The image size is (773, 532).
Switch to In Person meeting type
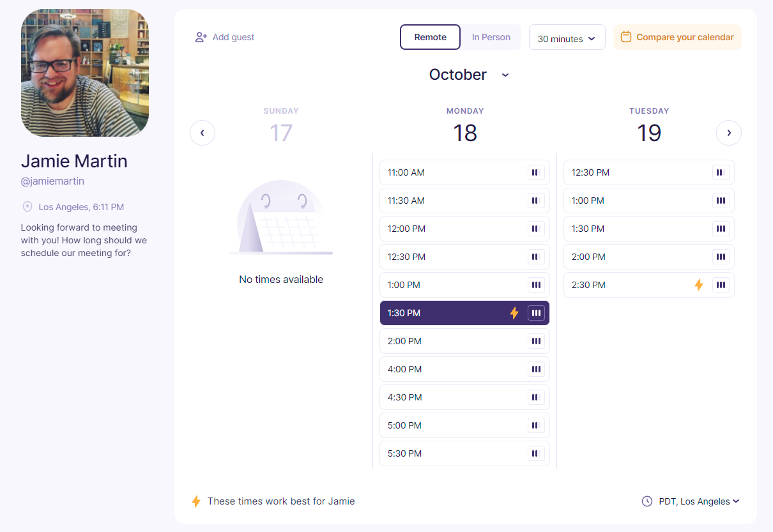(491, 37)
